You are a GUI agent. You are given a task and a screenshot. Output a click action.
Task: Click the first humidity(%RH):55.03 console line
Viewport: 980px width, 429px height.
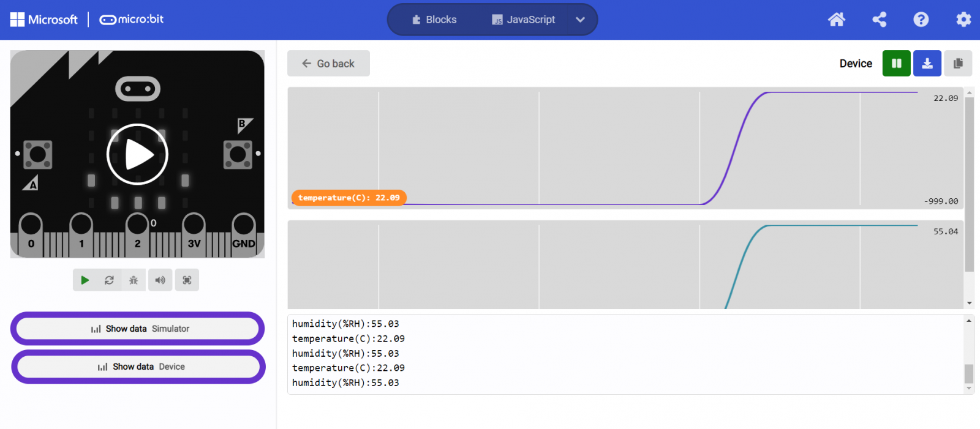345,324
